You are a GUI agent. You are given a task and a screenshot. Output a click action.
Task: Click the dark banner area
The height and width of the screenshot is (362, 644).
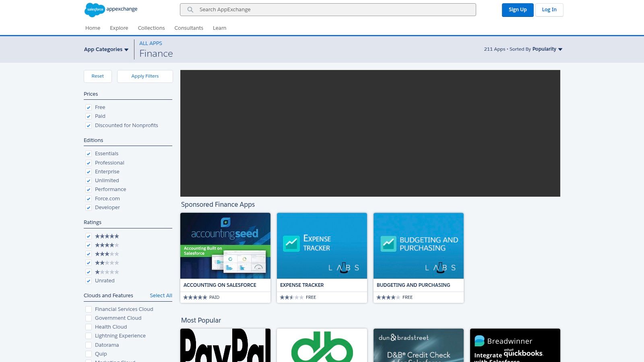[x=370, y=133]
